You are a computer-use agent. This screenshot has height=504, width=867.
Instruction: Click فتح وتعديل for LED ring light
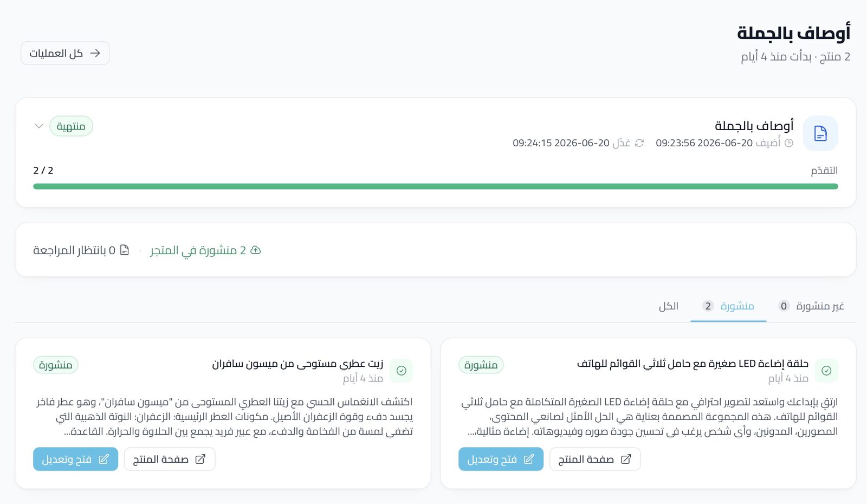pyautogui.click(x=501, y=459)
